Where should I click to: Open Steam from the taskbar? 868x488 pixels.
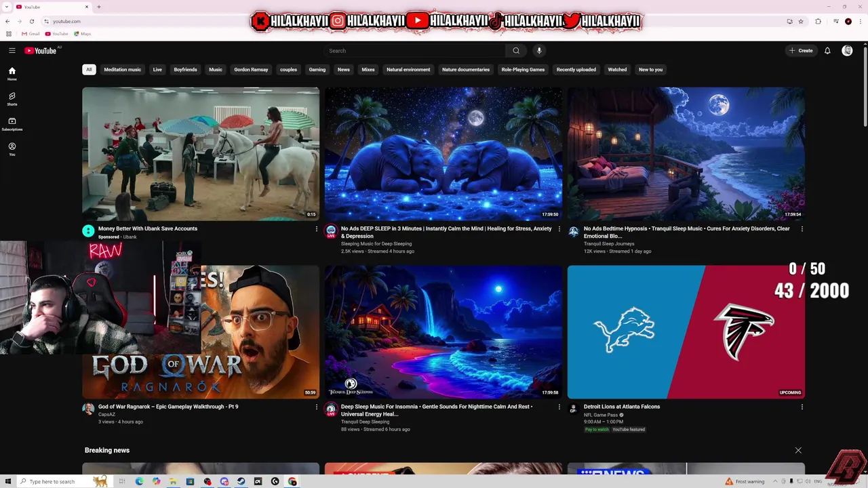[241, 481]
